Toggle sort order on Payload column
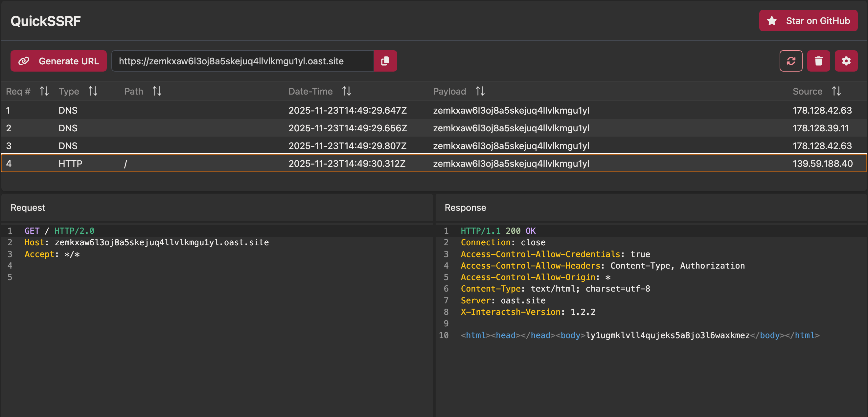868x417 pixels. (480, 91)
